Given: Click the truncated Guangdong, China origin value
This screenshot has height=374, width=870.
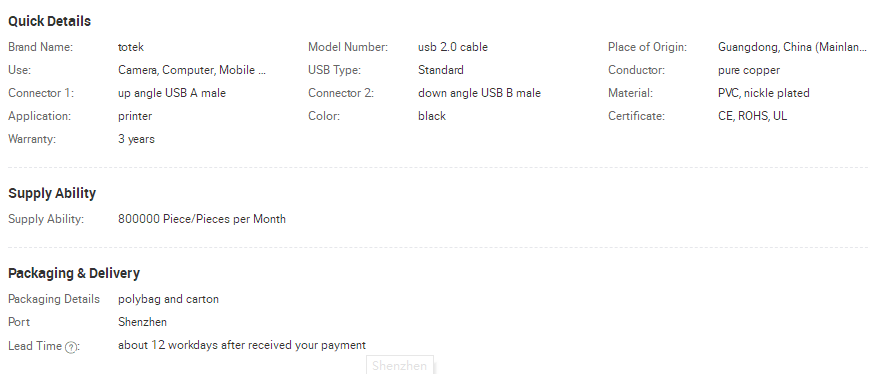Looking at the screenshot, I should click(792, 47).
